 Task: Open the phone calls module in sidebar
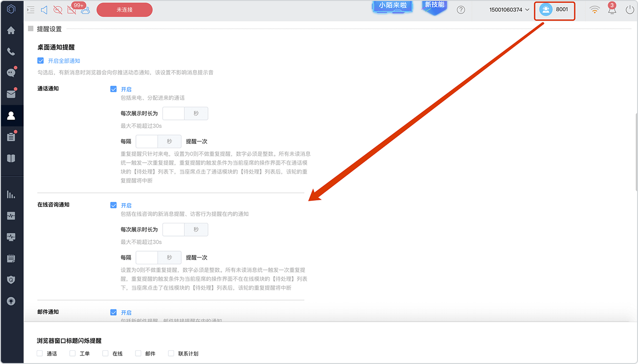pyautogui.click(x=11, y=52)
